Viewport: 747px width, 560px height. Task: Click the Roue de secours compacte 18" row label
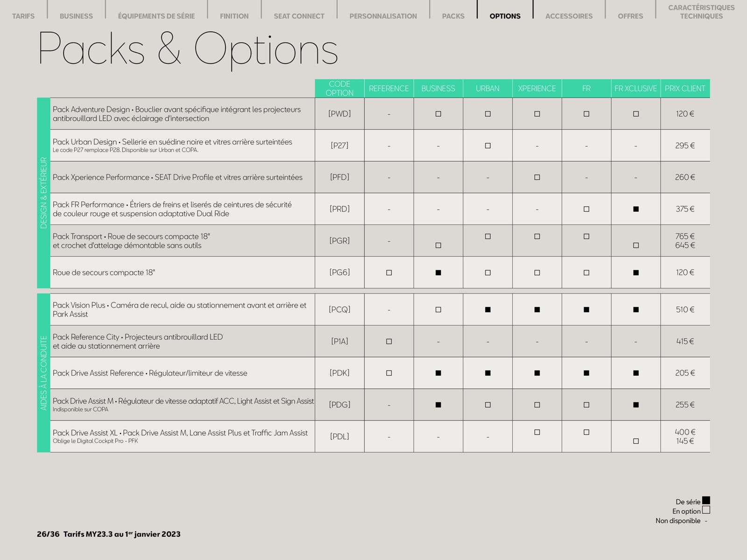tap(104, 273)
